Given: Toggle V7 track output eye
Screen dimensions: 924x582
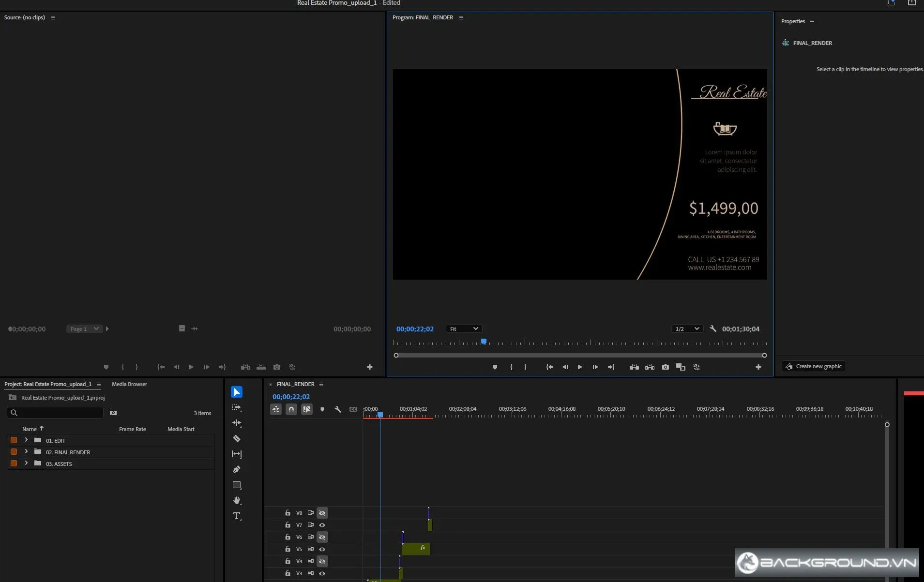Looking at the screenshot, I should coord(322,525).
